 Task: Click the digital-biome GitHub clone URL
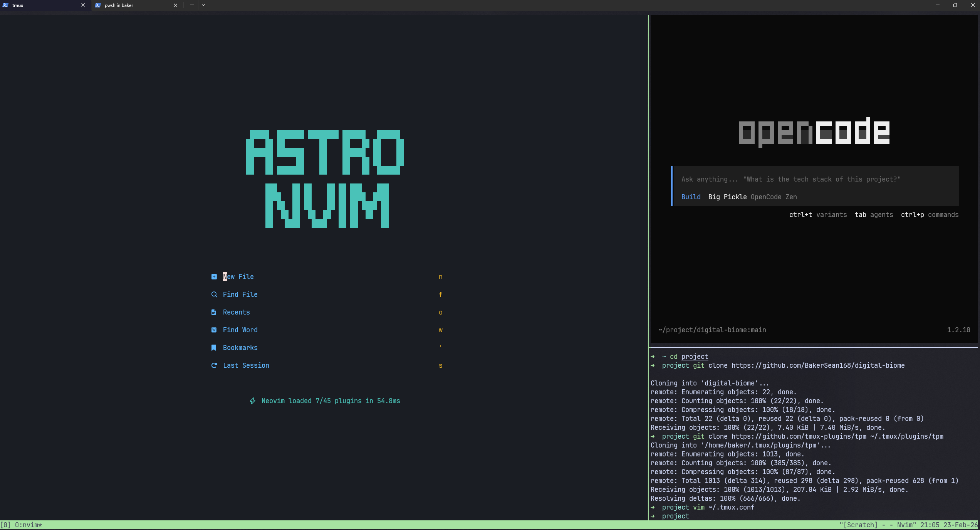[x=818, y=365]
